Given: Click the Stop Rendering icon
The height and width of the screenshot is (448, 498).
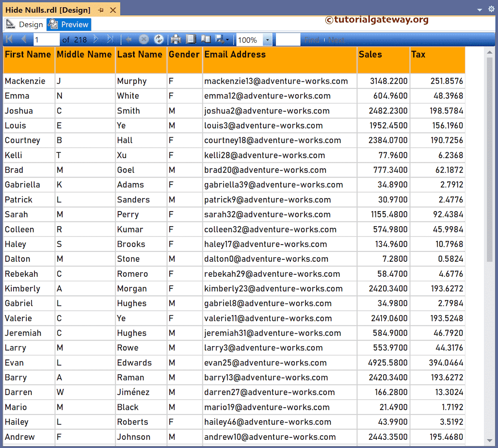Looking at the screenshot, I should pos(143,39).
